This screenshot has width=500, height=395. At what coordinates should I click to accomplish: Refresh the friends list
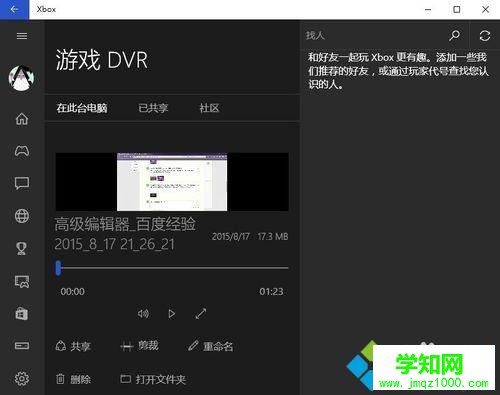point(485,35)
